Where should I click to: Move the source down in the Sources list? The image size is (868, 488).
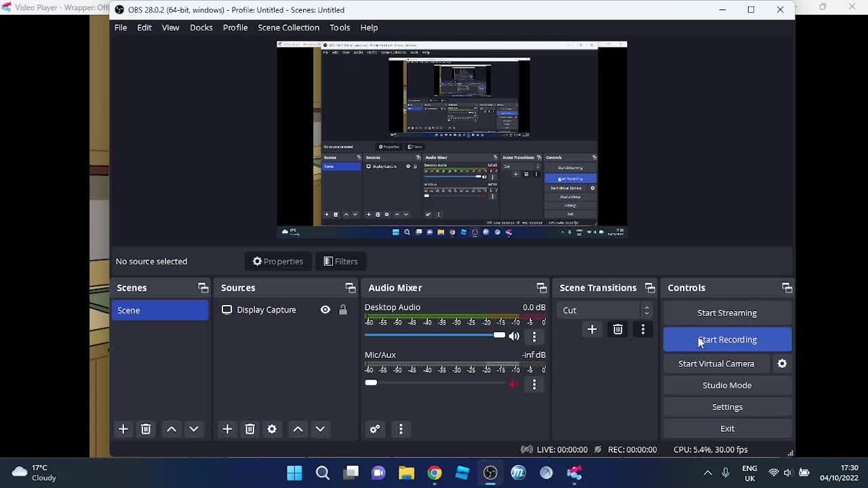(320, 429)
